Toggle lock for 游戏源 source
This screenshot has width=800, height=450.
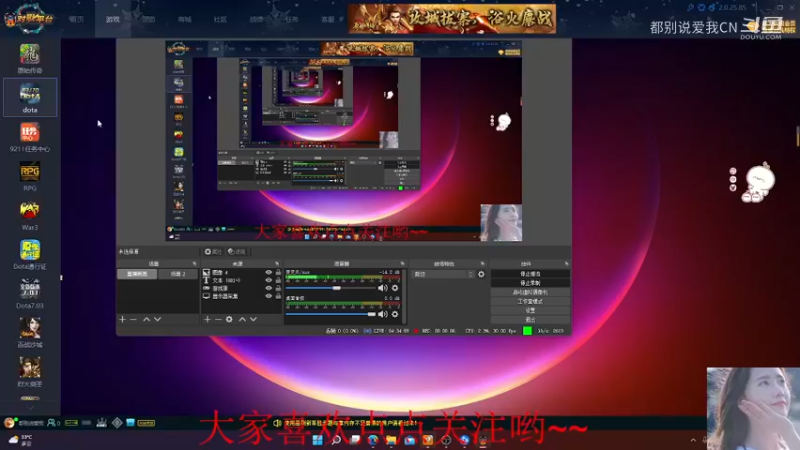point(278,288)
